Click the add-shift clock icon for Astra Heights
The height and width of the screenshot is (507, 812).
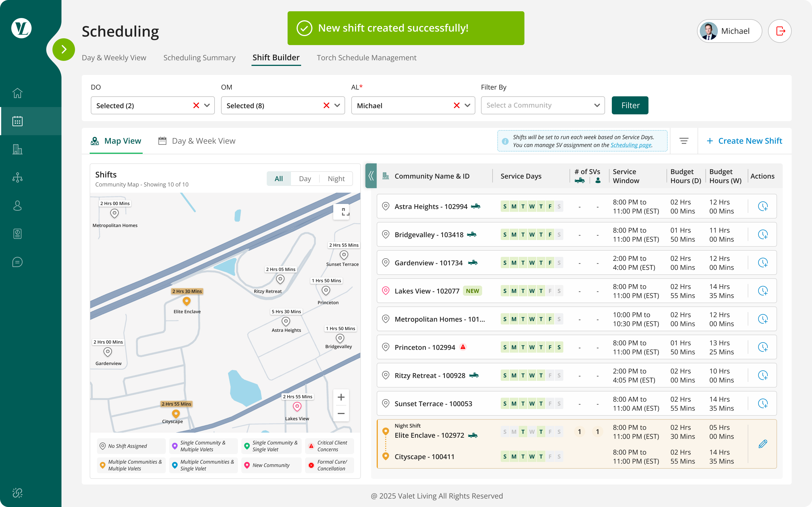tap(763, 206)
